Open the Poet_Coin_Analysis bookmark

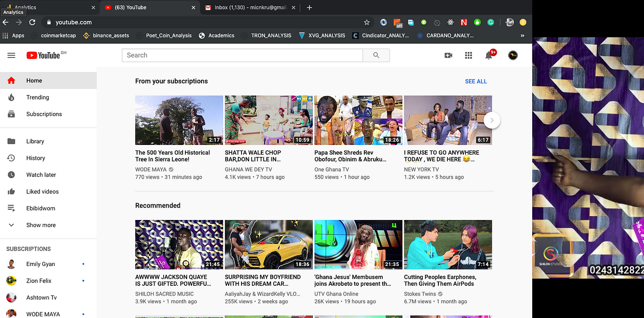tap(164, 35)
